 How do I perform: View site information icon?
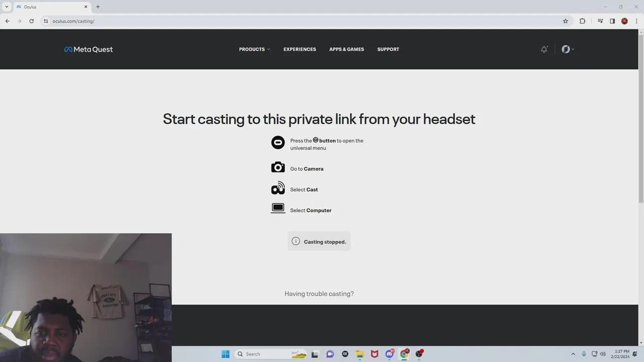(46, 21)
